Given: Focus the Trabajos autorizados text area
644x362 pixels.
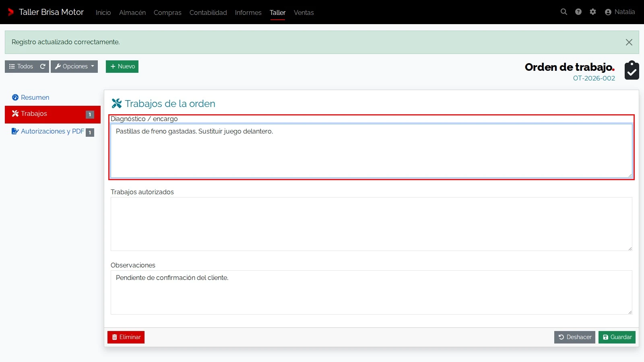Looking at the screenshot, I should 371,224.
